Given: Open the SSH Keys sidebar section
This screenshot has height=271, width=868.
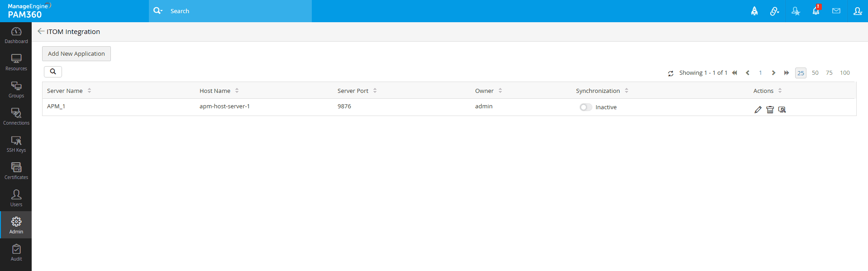Looking at the screenshot, I should 16,144.
